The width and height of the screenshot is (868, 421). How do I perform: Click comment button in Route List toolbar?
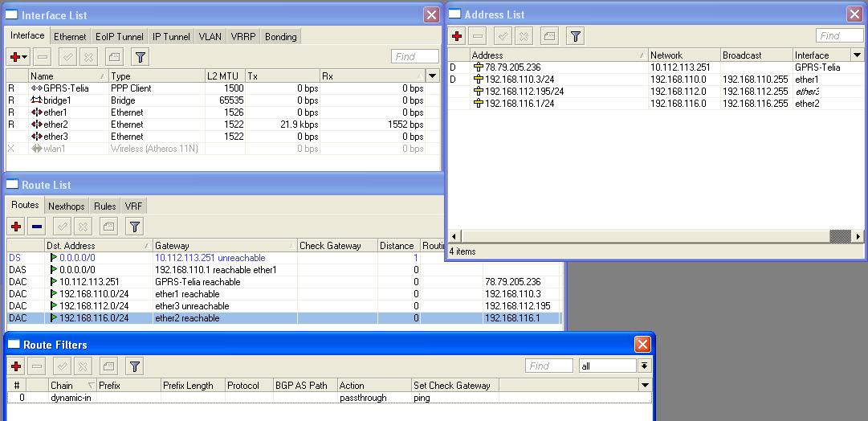coord(108,226)
